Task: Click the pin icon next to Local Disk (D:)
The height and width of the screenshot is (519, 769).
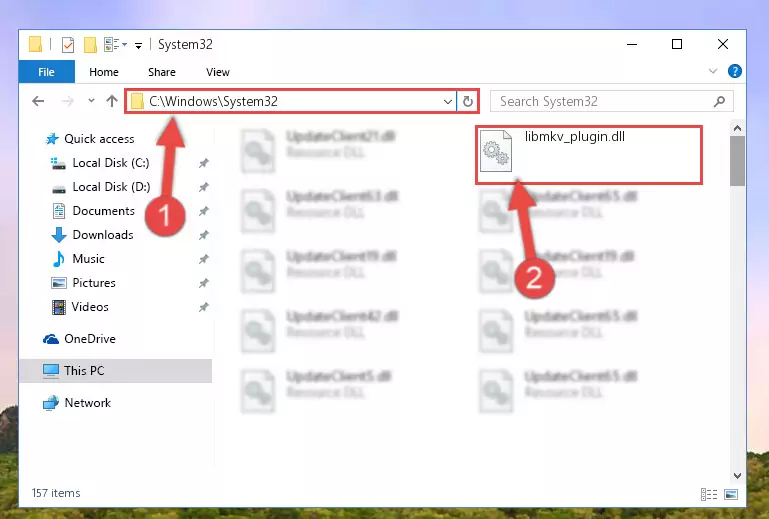Action: (x=204, y=187)
